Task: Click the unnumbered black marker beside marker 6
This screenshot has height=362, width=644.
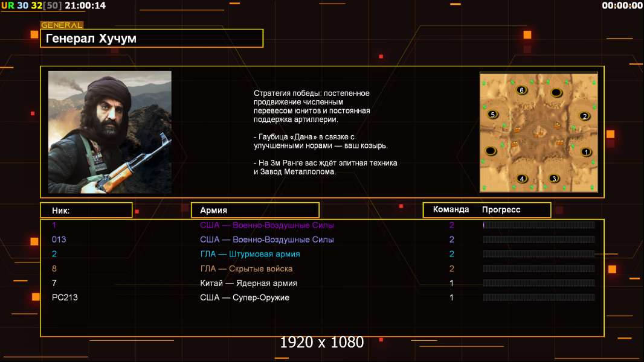Action: [556, 93]
